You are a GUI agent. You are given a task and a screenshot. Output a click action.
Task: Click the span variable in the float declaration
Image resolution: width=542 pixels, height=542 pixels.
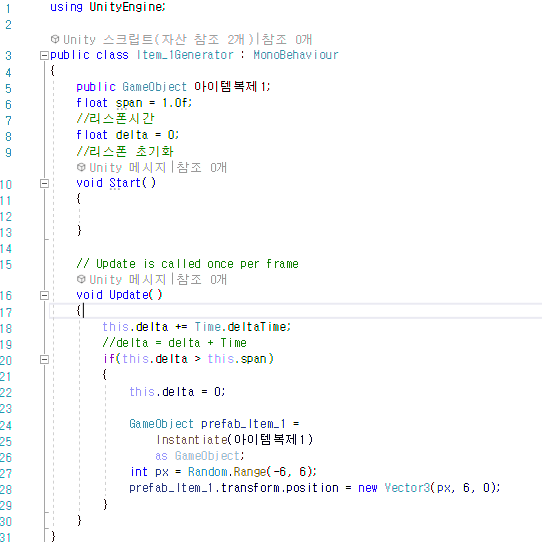129,103
